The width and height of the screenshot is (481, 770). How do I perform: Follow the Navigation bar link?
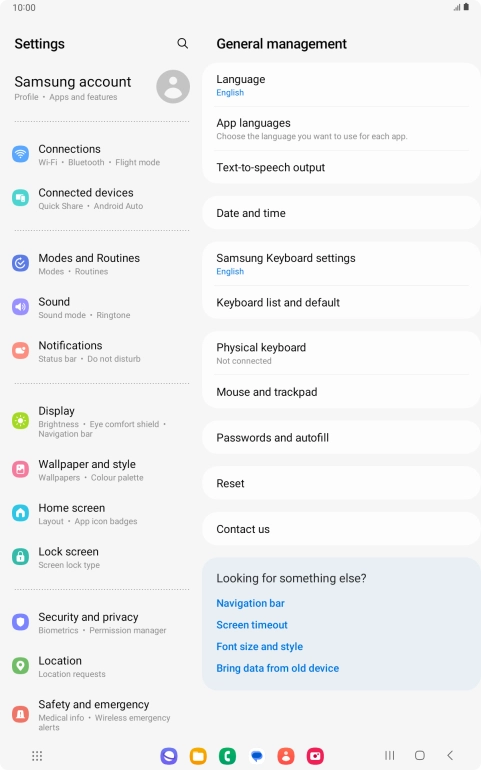click(251, 603)
